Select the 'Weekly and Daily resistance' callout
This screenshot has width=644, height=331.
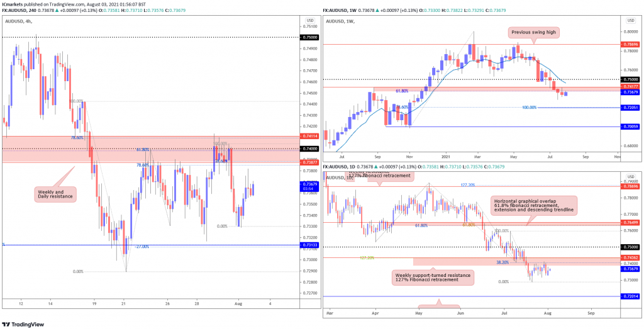[x=55, y=194]
